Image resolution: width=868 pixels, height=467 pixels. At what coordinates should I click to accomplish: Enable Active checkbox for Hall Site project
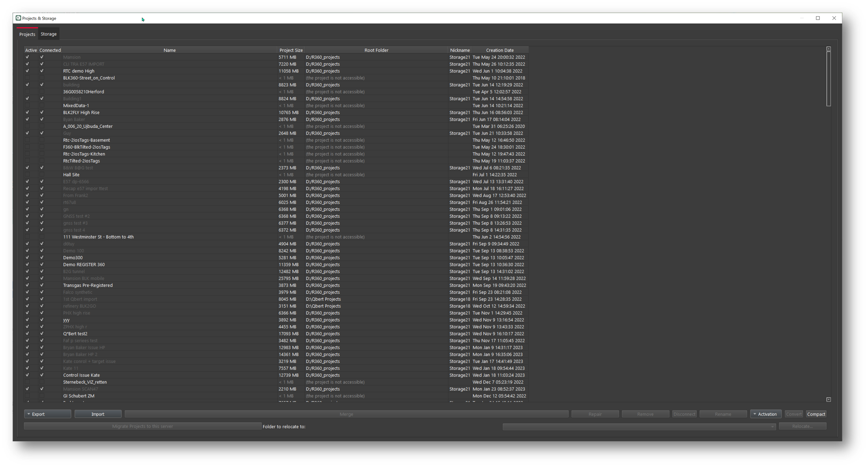(x=27, y=175)
